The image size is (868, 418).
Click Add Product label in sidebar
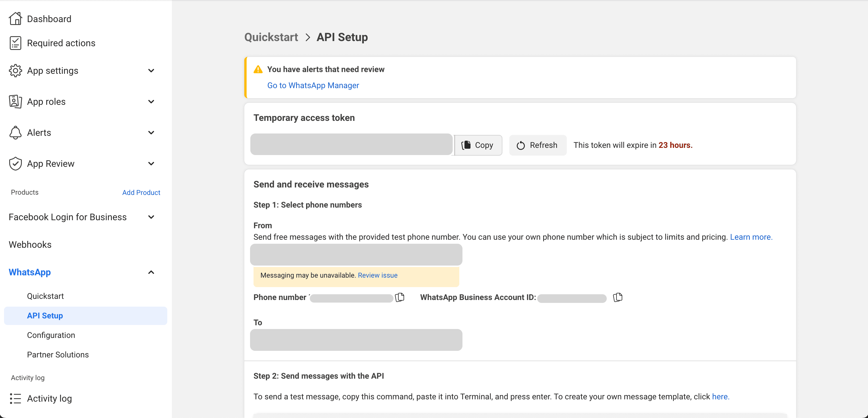[x=141, y=192]
